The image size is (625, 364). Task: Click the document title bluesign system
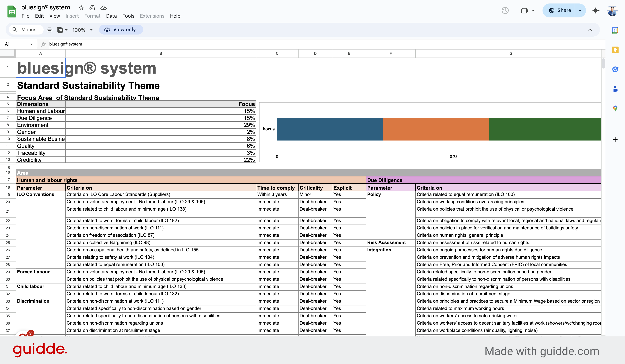46,7
